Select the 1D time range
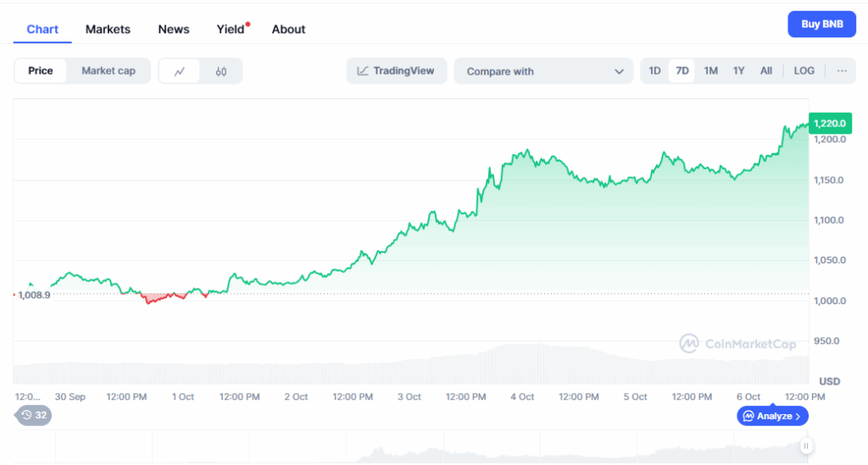The height and width of the screenshot is (465, 868). point(654,71)
